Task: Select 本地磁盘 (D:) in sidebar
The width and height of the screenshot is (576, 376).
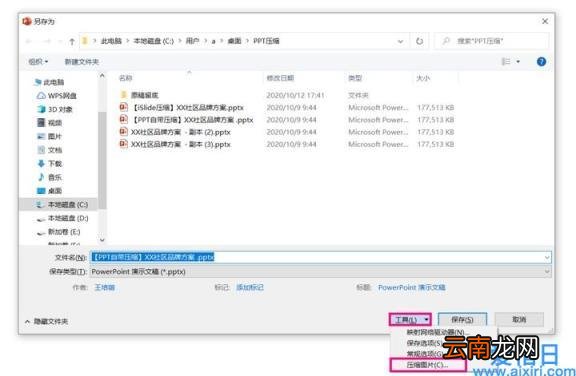Action: pos(62,218)
